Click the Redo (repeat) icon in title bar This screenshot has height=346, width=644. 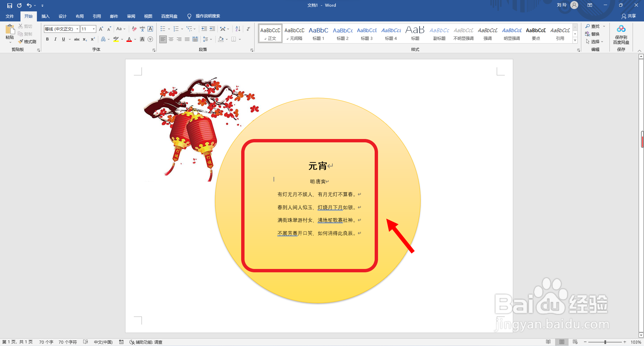(x=19, y=5)
